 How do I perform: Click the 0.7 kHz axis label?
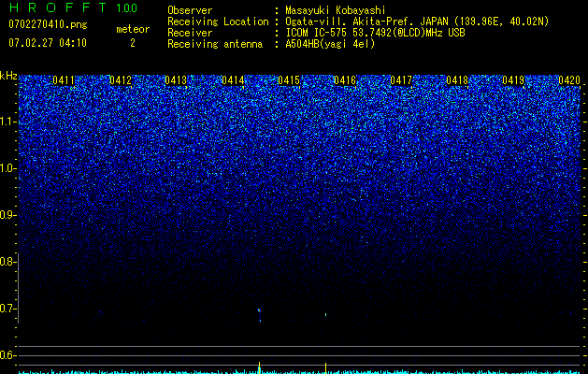point(7,309)
